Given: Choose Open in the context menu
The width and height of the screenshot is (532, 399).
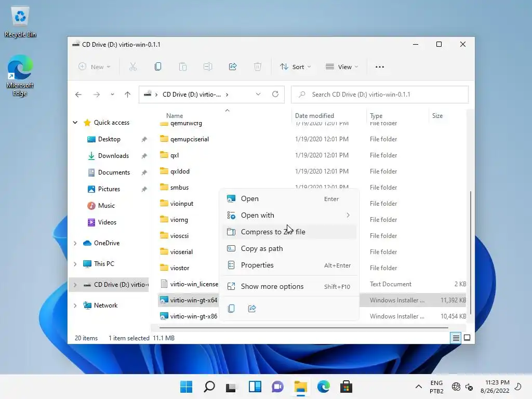Looking at the screenshot, I should [x=289, y=199].
